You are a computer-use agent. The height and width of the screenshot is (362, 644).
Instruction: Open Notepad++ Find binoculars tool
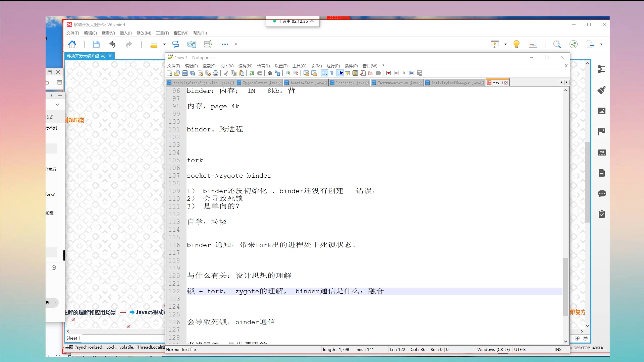point(270,73)
